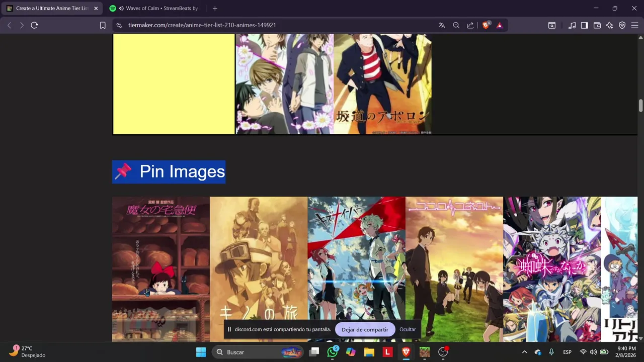Open the weather widget showing 27°C

(x=28, y=352)
